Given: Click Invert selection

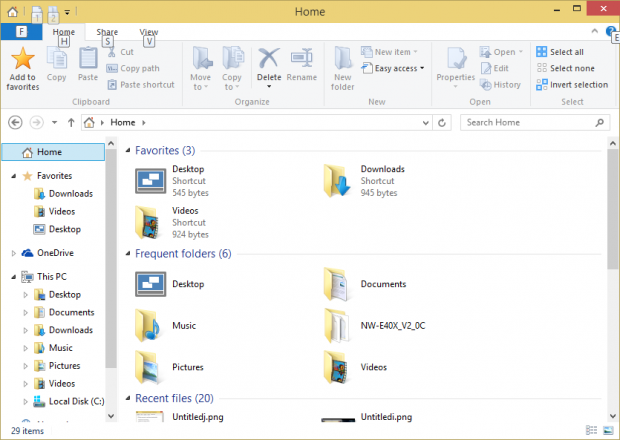Looking at the screenshot, I should (x=572, y=85).
